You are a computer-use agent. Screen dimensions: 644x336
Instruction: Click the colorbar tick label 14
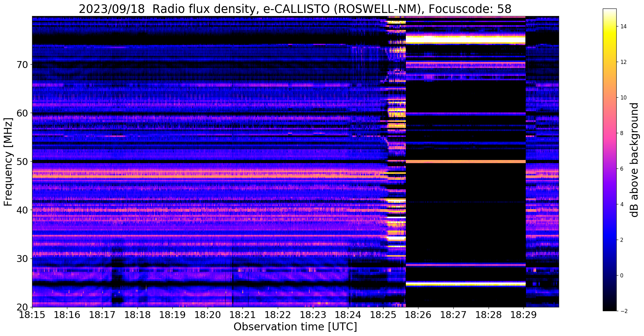click(623, 26)
